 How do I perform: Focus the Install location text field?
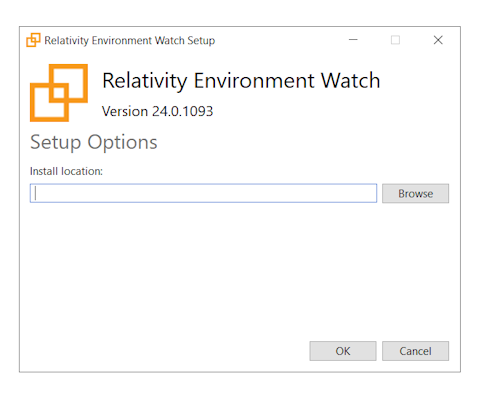tap(203, 193)
